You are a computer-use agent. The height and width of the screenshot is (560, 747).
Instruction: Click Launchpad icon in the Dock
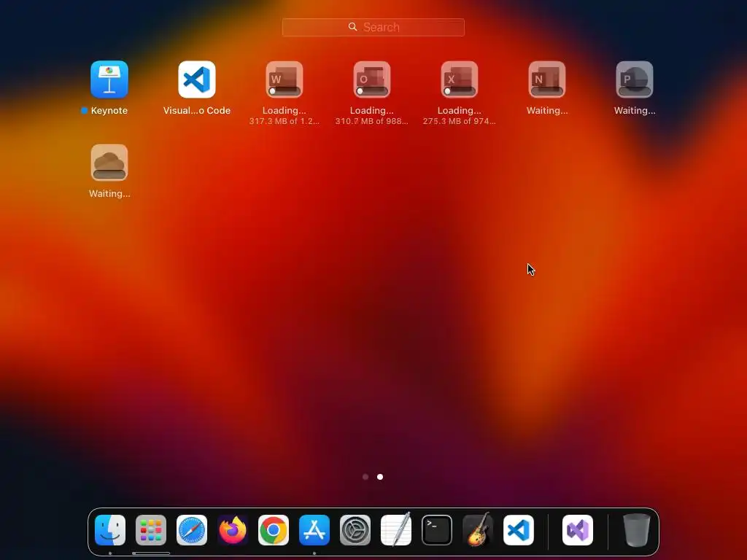[151, 530]
